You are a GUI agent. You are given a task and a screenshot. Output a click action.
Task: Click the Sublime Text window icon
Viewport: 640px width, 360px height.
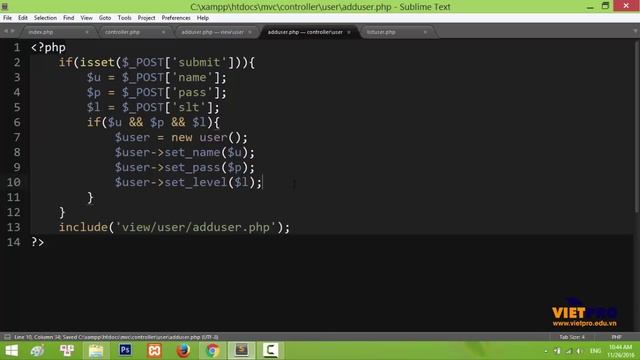pyautogui.click(x=5, y=7)
